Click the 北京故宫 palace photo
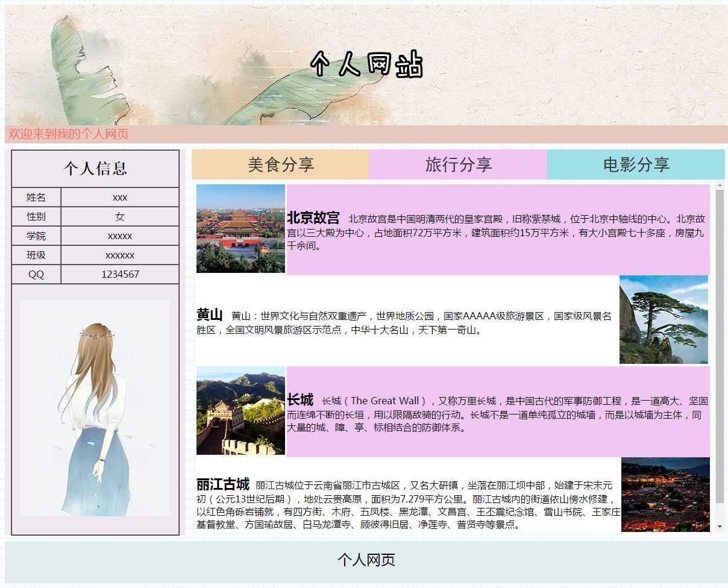 coord(240,229)
